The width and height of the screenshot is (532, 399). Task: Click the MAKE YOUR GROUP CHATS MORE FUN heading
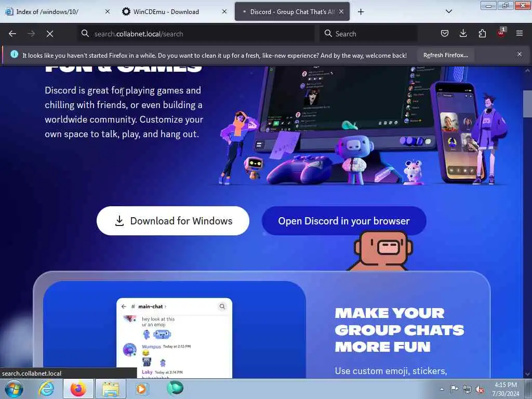pos(400,330)
